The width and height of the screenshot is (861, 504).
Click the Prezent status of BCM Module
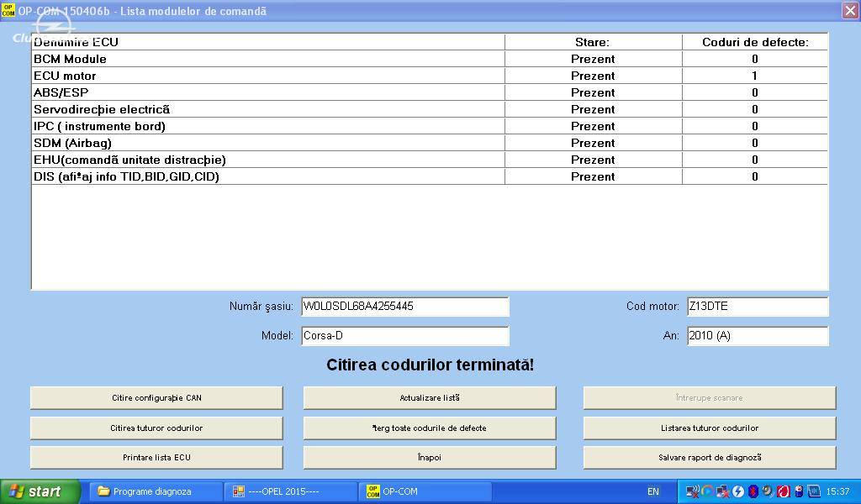[593, 59]
